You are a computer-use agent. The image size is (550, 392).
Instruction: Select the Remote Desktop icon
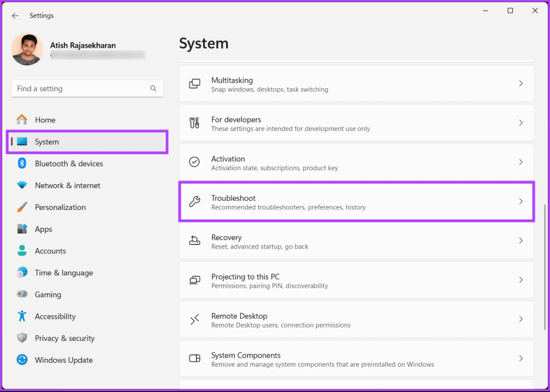(x=194, y=319)
